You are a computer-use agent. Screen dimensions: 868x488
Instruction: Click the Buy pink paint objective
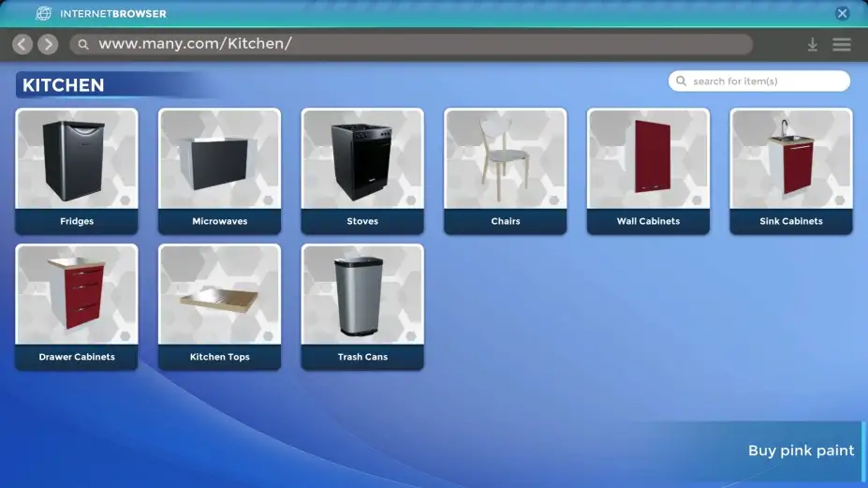[x=801, y=451]
